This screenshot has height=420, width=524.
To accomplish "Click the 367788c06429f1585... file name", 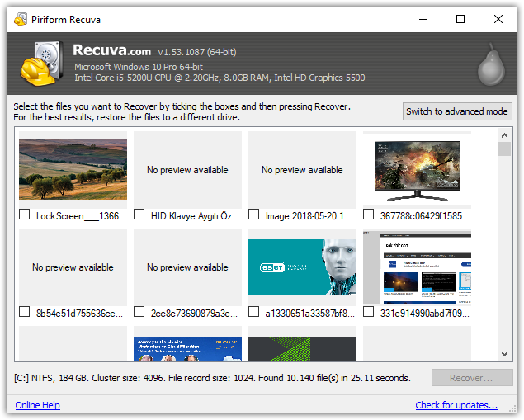I will 425,216.
